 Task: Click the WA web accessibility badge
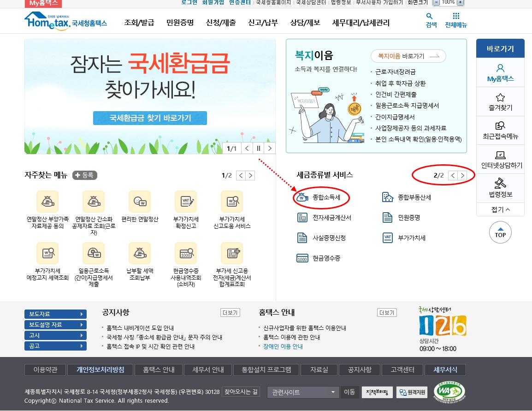tap(449, 392)
